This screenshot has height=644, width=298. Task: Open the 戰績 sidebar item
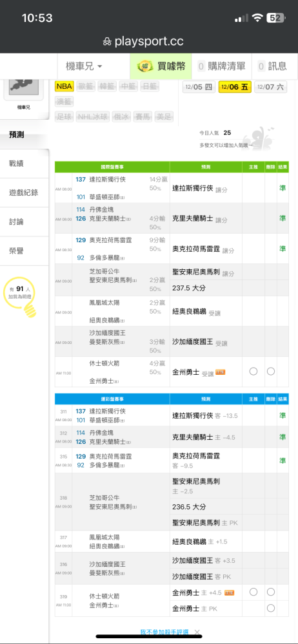pos(25,164)
